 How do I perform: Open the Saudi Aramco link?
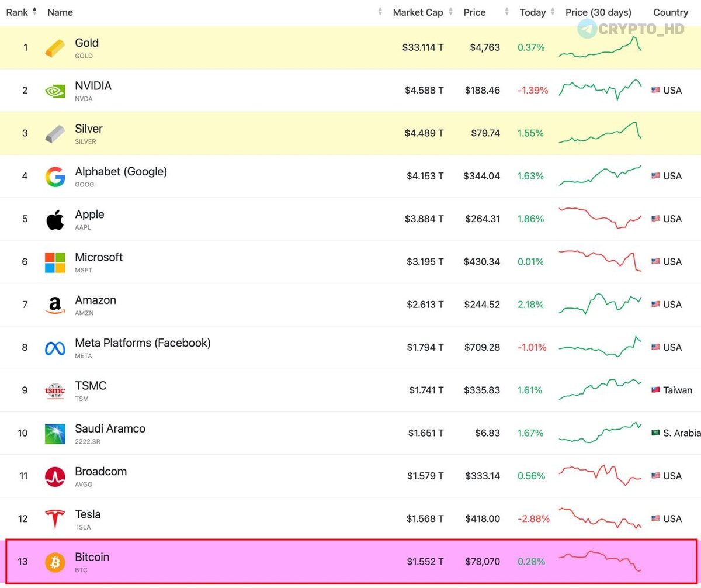110,428
